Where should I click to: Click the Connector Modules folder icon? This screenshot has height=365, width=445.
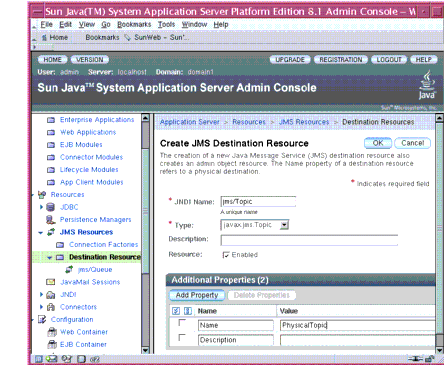(51, 157)
